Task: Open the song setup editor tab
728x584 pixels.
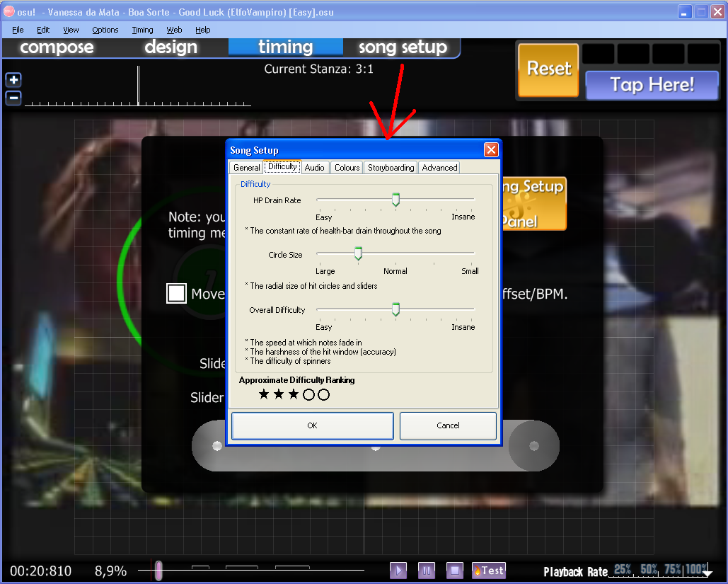Action: click(403, 47)
